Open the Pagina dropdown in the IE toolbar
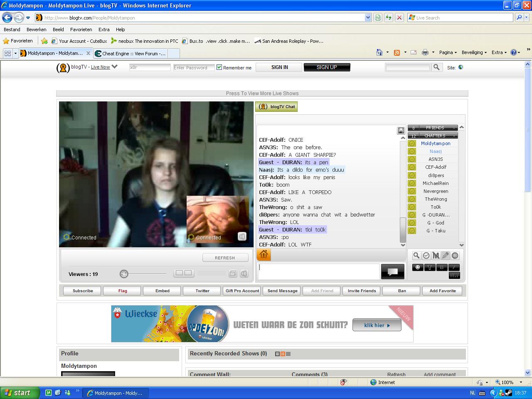Screen dimensions: 532x399 pyautogui.click(x=448, y=52)
